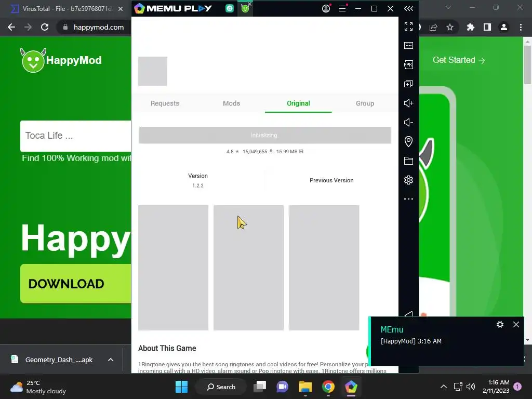Click the green DOWNLOAD button on HappyMod site
Image resolution: width=532 pixels, height=399 pixels.
tap(75, 284)
